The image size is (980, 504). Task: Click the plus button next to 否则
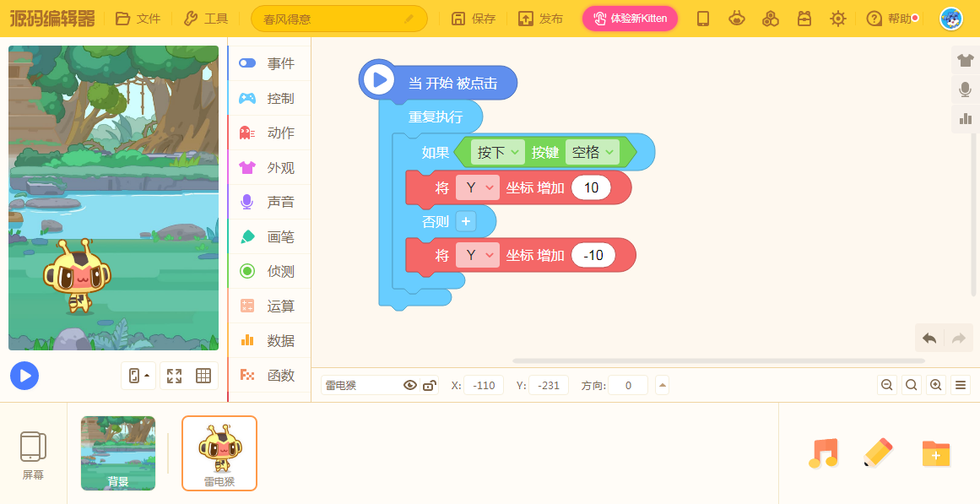coord(466,221)
